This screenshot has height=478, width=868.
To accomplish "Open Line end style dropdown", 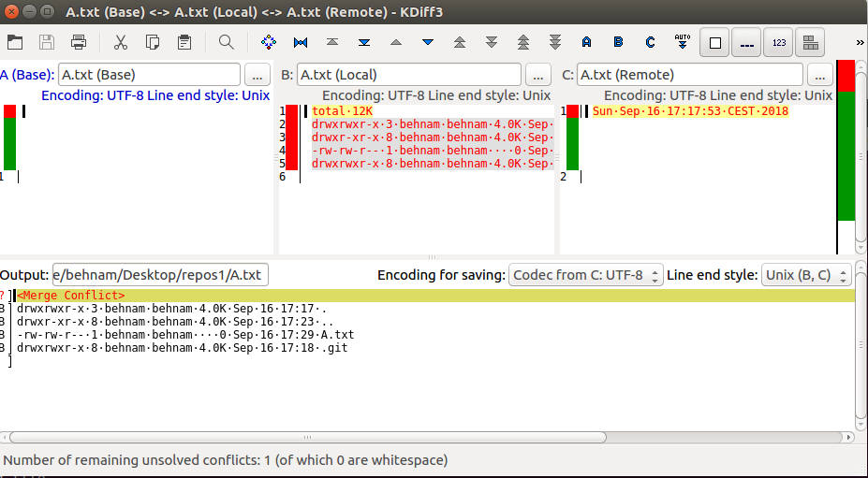I will point(805,275).
